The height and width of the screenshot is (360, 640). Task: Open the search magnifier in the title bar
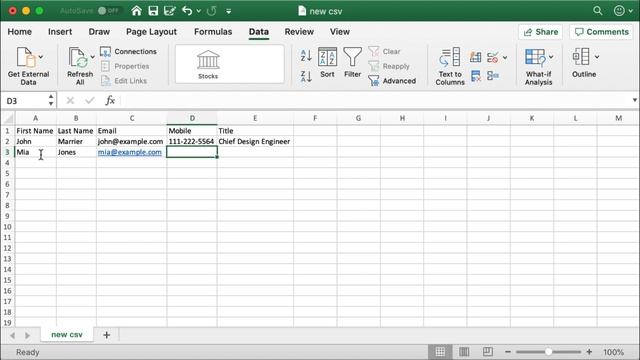point(598,11)
